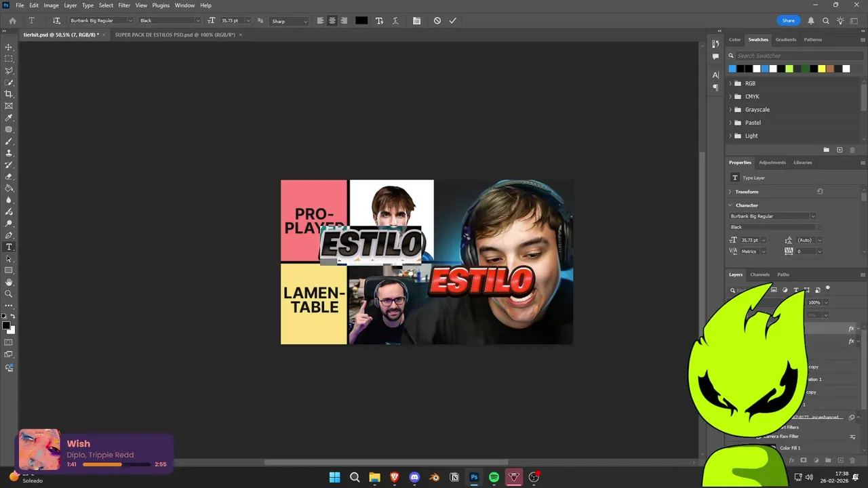The image size is (868, 488).
Task: Expand the Grayscale swatch folder
Action: (x=730, y=110)
